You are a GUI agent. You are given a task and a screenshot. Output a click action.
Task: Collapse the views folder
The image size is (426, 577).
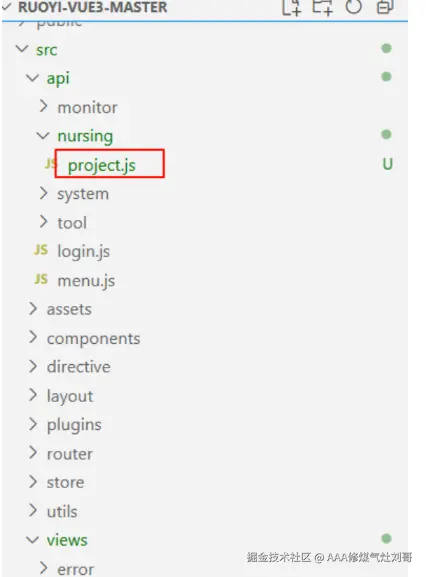tap(32, 540)
